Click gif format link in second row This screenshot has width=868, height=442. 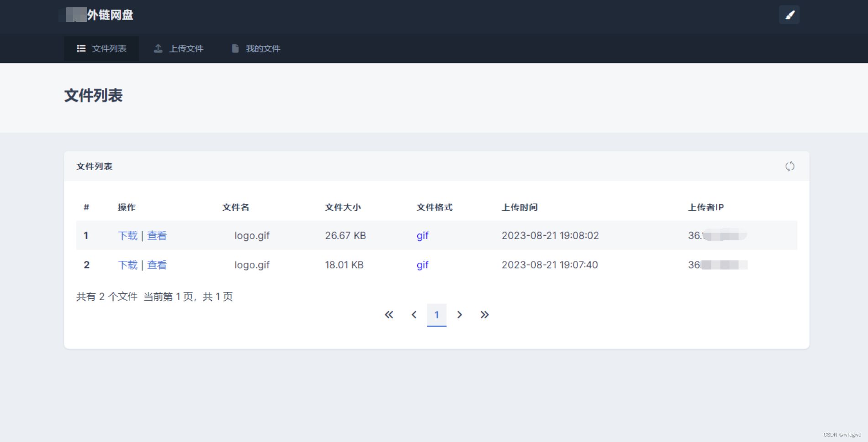coord(422,265)
